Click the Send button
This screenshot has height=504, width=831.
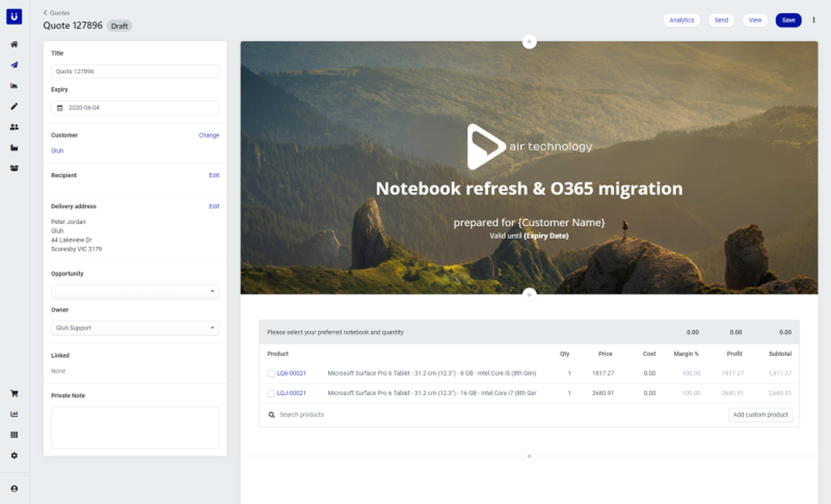(x=721, y=20)
